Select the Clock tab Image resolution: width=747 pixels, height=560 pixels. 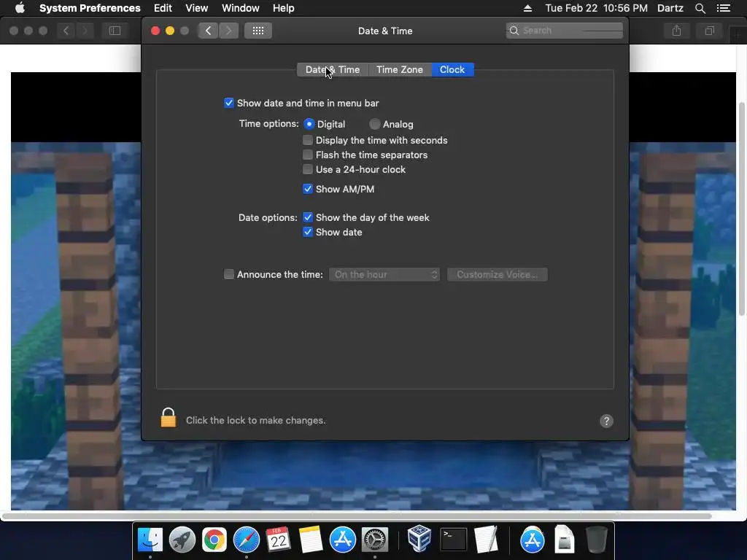(452, 69)
